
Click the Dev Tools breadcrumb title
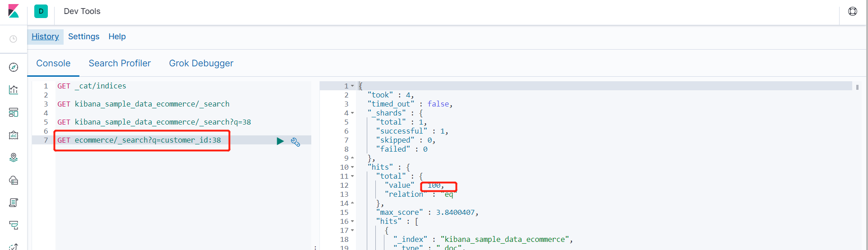click(x=82, y=11)
